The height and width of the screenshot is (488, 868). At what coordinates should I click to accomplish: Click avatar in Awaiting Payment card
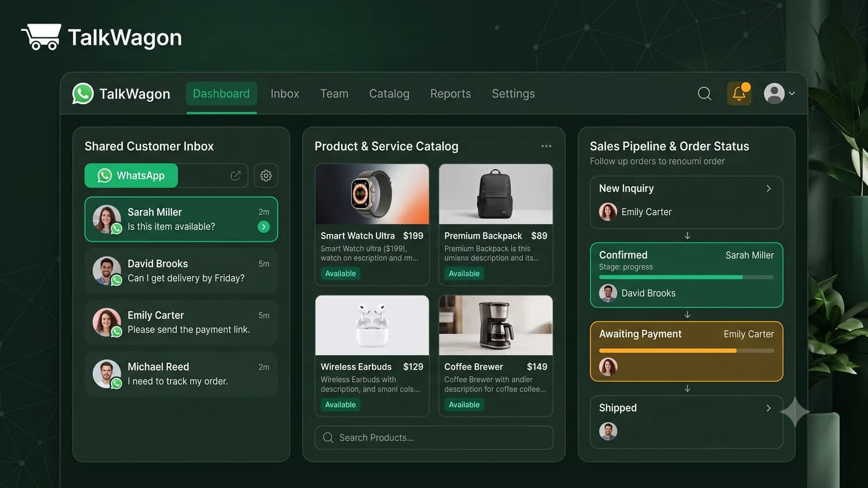[x=608, y=367]
